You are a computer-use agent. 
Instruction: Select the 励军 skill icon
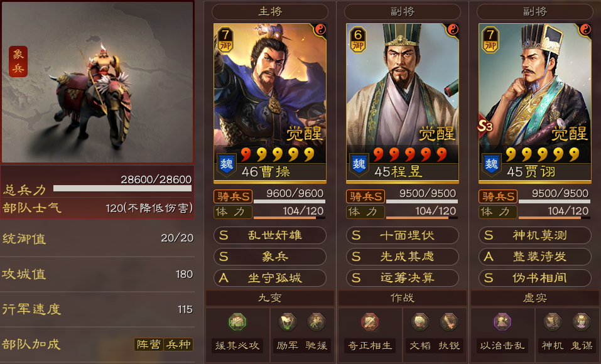coord(287,322)
